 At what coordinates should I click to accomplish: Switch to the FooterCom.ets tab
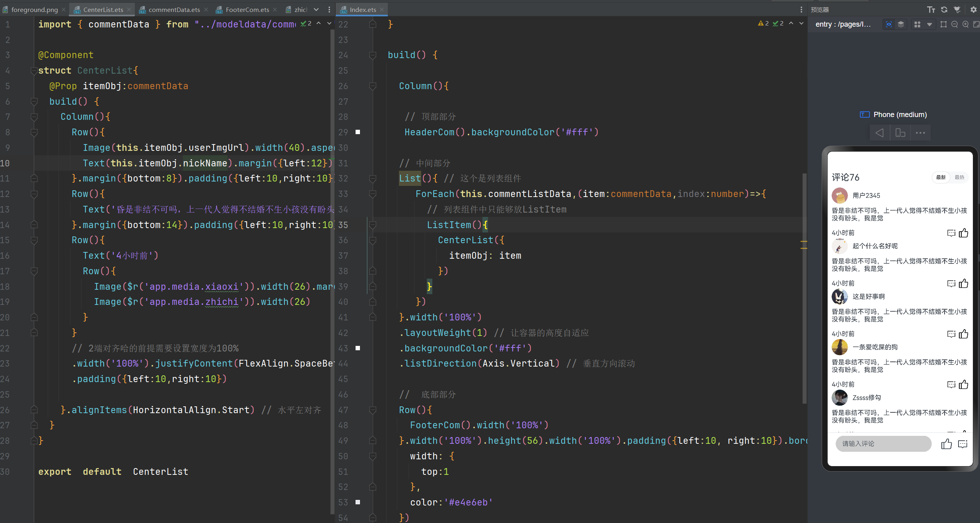pyautogui.click(x=247, y=10)
